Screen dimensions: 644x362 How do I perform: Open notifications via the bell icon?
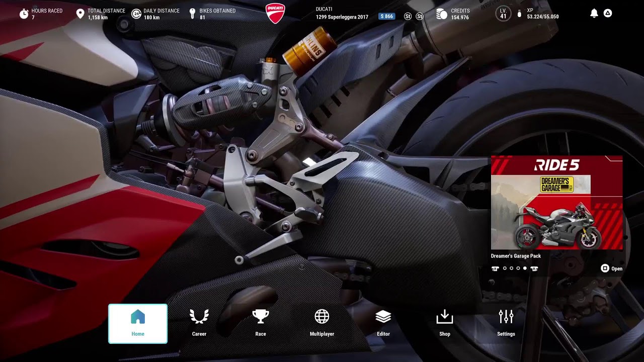(594, 14)
